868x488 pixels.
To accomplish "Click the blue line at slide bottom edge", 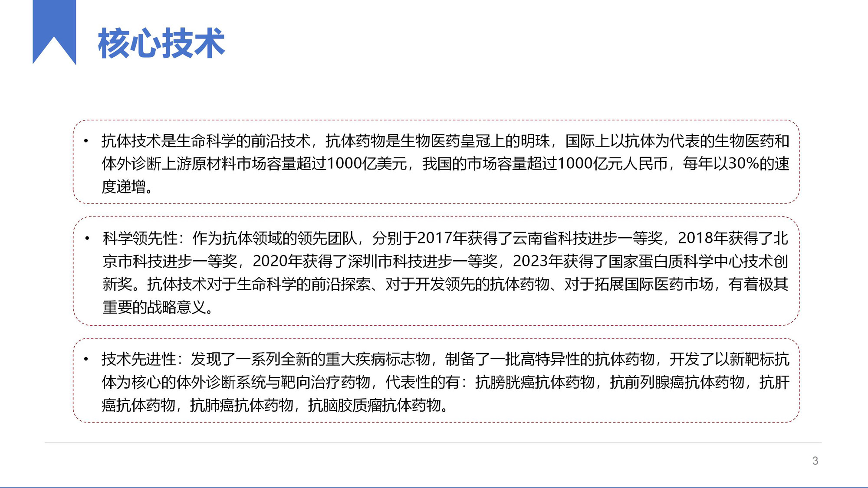I will click(x=434, y=487).
